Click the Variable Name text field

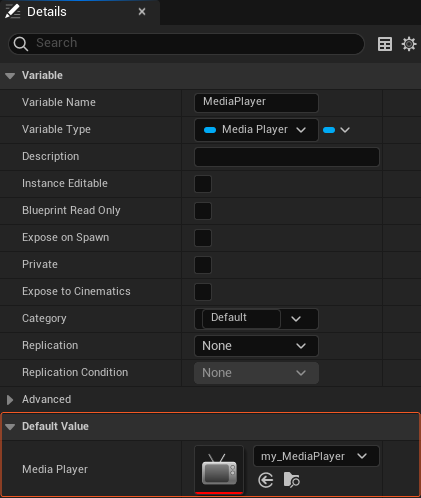[256, 103]
